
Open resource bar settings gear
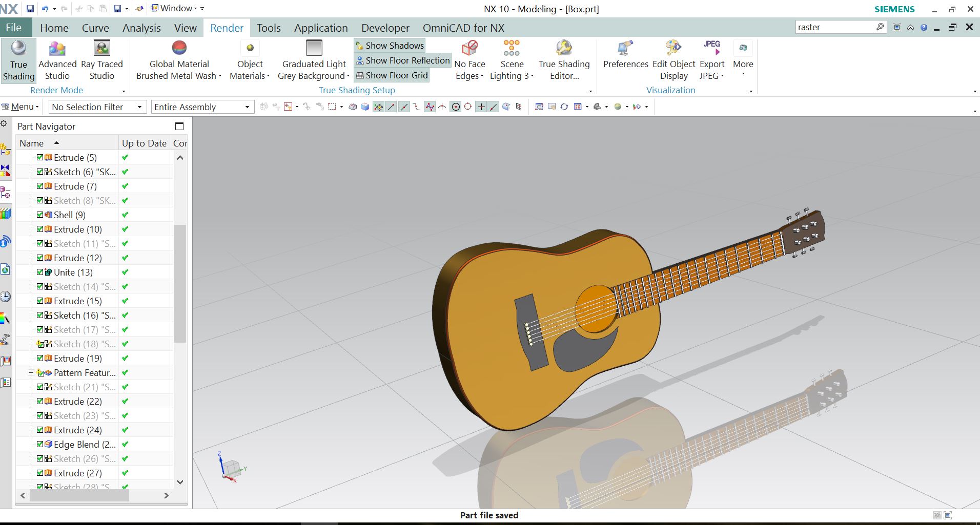4,123
